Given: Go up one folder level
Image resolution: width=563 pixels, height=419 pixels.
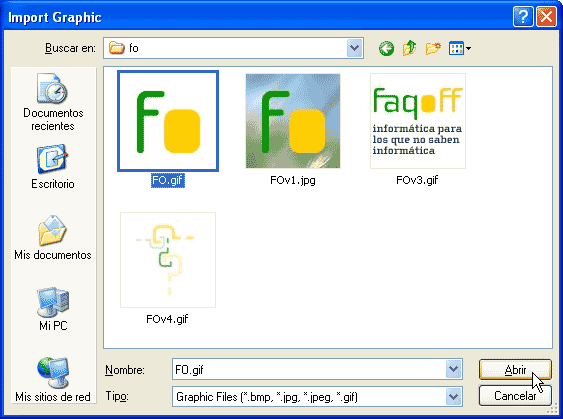Looking at the screenshot, I should 409,48.
